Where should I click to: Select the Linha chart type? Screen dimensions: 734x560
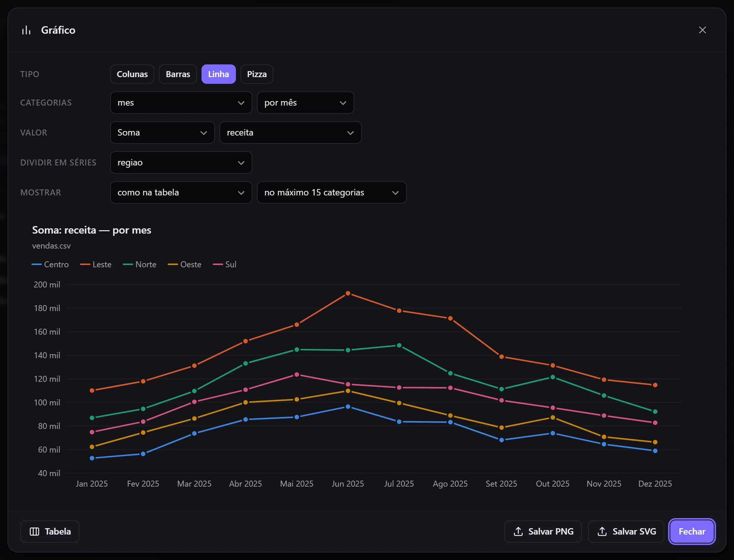[219, 74]
